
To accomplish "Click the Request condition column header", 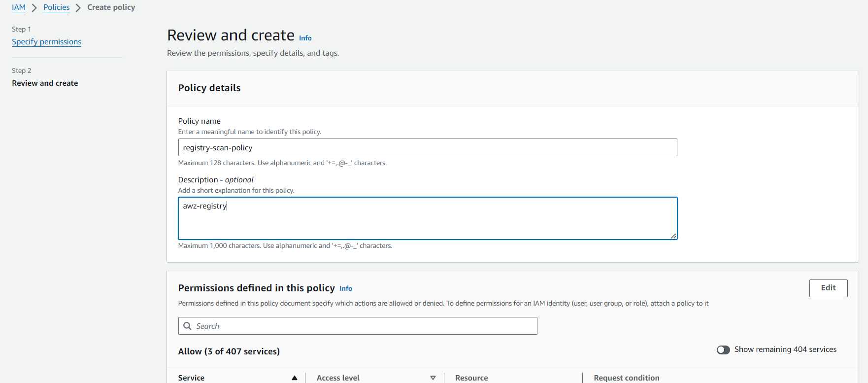I will coord(626,378).
